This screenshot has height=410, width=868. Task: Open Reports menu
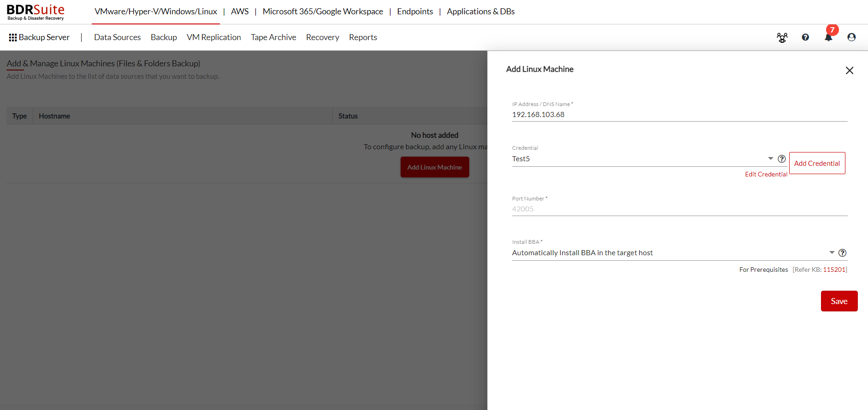(363, 37)
